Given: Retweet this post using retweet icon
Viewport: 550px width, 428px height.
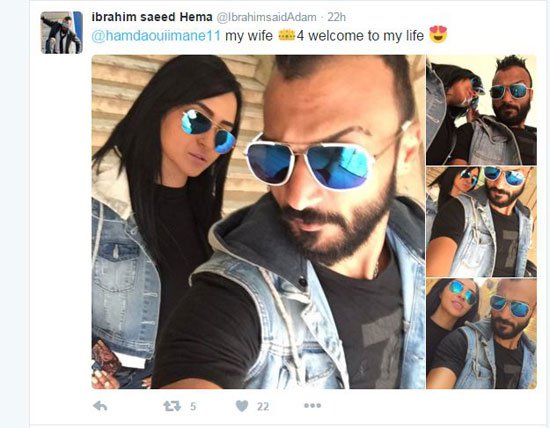Looking at the screenshot, I should 172,406.
